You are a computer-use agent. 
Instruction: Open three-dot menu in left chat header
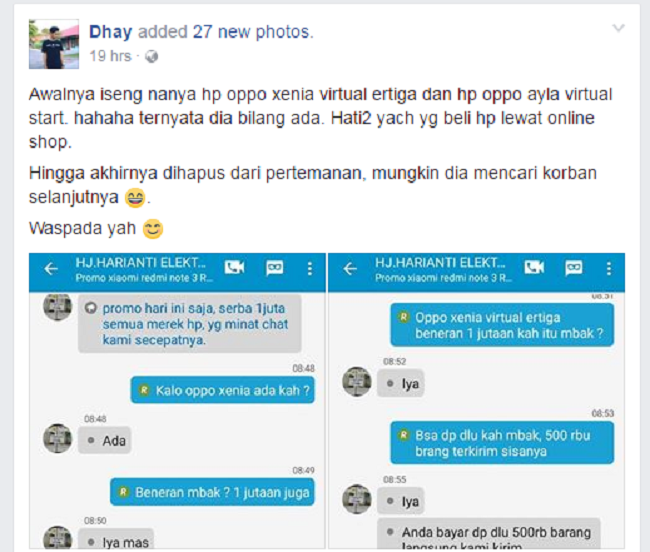[310, 269]
